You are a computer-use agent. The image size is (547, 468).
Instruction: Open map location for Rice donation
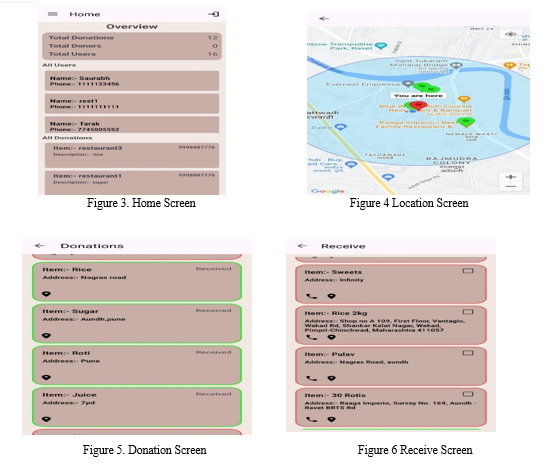(x=46, y=294)
